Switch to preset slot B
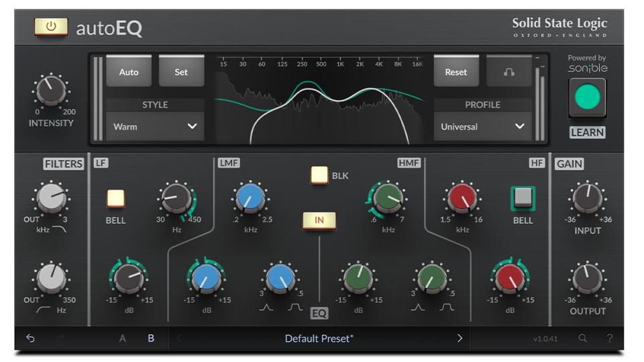 tap(151, 339)
